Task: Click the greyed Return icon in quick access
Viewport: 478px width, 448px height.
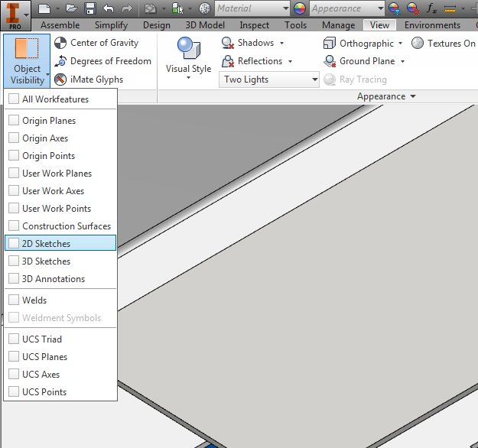Action: point(150,8)
